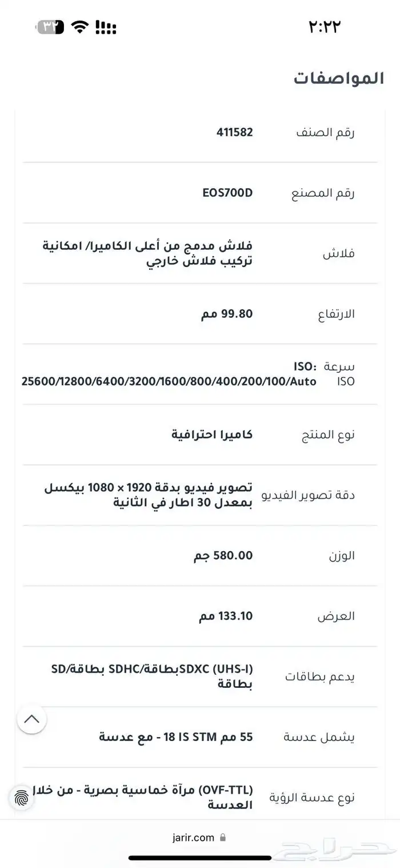The width and height of the screenshot is (400, 868).
Task: Click the padlock icon beside jarir.com
Action: [223, 838]
